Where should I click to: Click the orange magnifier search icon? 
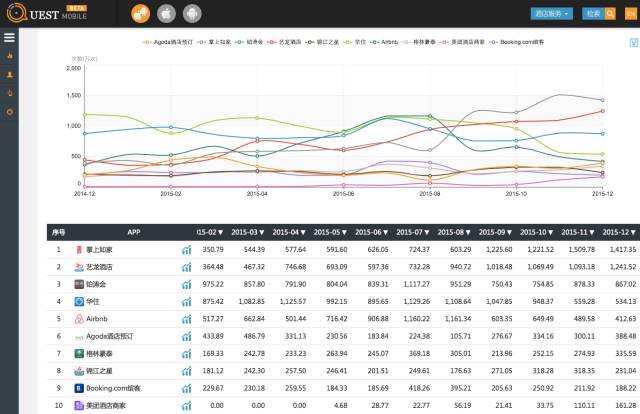[610, 13]
